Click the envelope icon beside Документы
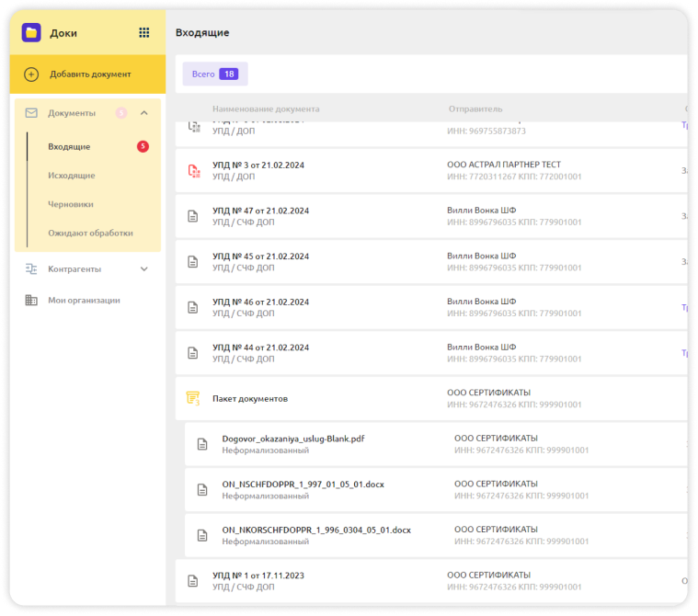698x616 pixels. pos(31,113)
